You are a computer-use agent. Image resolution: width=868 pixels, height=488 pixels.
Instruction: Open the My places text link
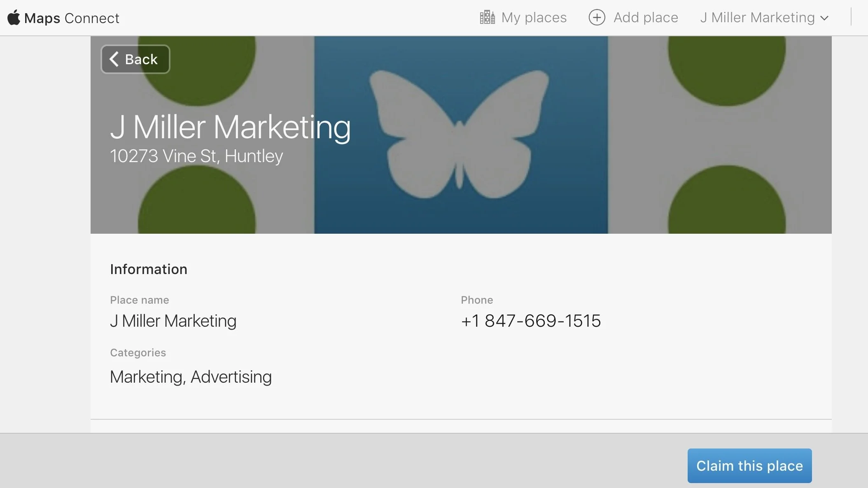pos(534,18)
